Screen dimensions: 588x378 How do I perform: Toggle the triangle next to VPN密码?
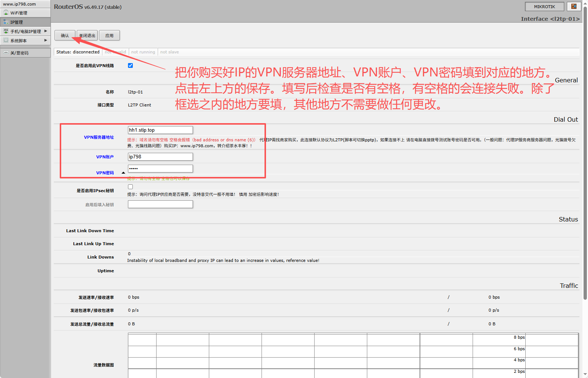point(123,173)
